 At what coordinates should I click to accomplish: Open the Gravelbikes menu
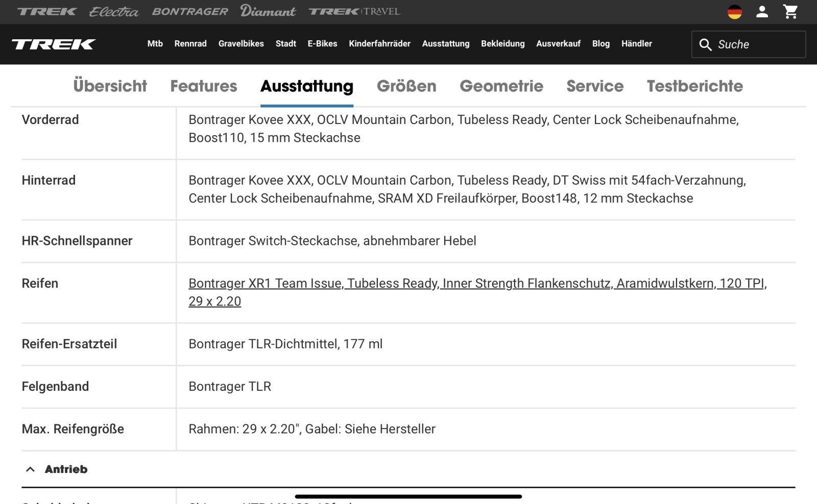point(241,44)
